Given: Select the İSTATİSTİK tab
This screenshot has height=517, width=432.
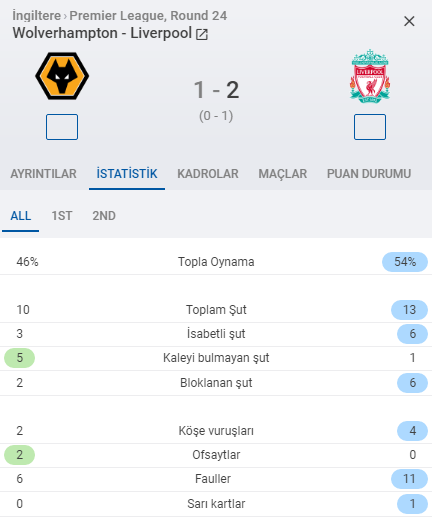Looking at the screenshot, I should pos(127,174).
